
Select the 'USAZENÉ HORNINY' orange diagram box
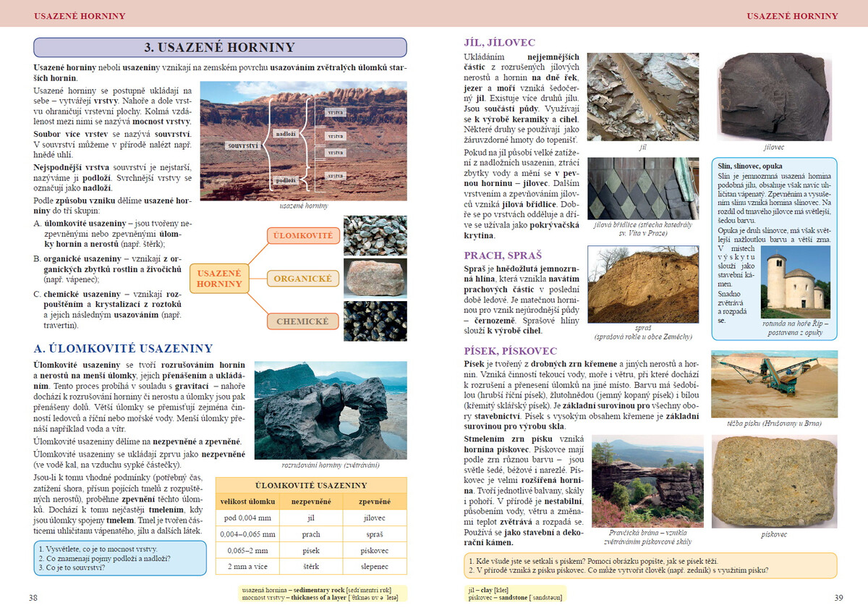[219, 279]
